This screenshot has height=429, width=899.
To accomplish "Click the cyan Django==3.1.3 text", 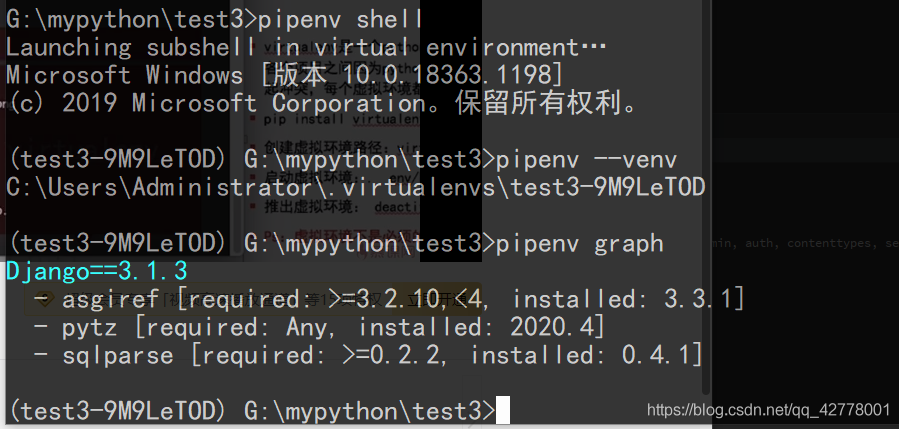I will pos(96,271).
